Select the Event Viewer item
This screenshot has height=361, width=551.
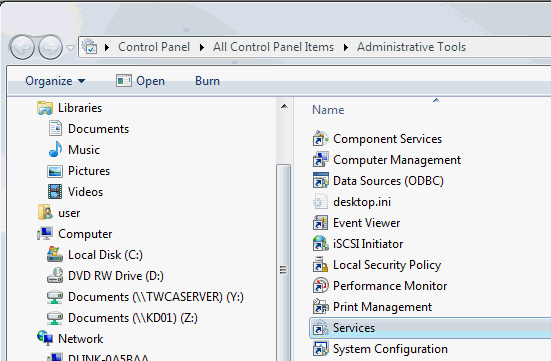(367, 223)
